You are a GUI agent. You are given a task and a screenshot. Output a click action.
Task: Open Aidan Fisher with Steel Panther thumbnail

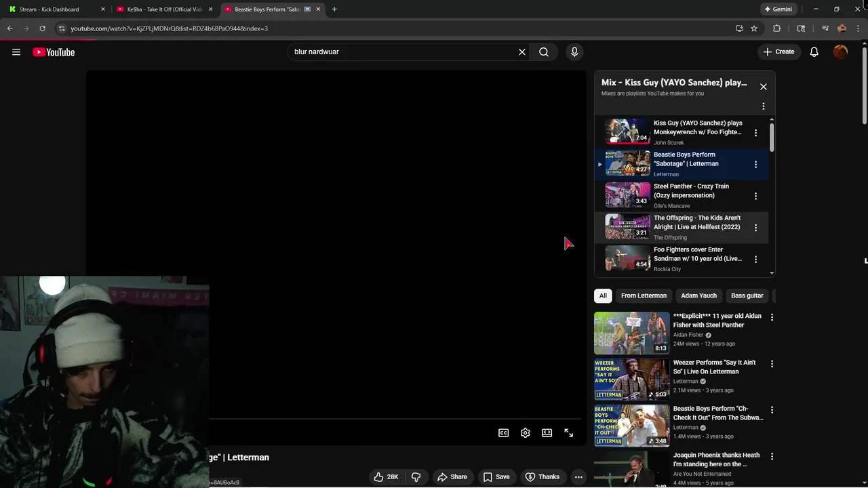(x=631, y=333)
